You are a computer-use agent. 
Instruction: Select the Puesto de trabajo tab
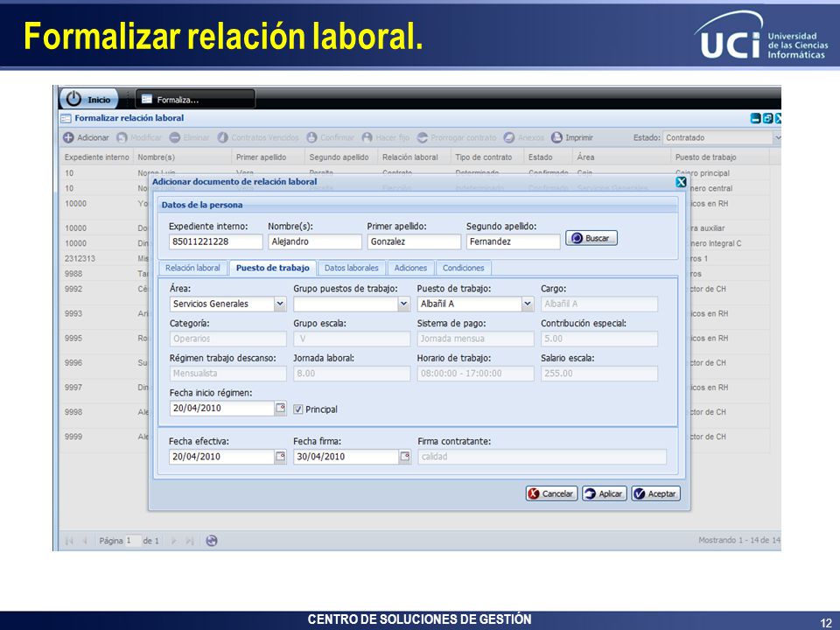(273, 268)
